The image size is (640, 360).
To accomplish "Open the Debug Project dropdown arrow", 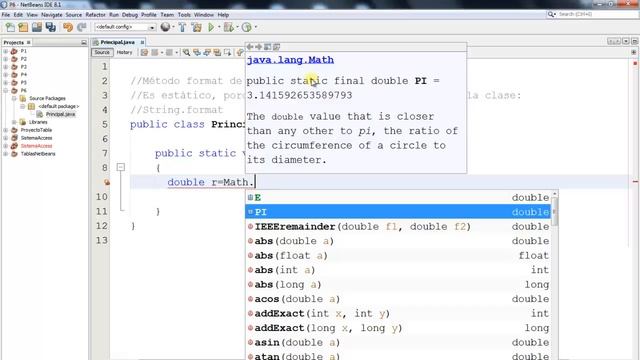I will coord(237,27).
